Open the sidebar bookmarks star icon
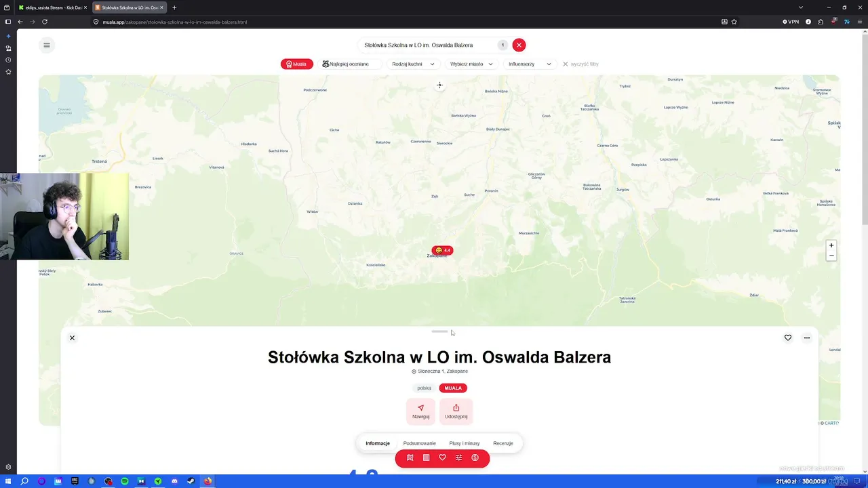868x488 pixels. (8, 72)
